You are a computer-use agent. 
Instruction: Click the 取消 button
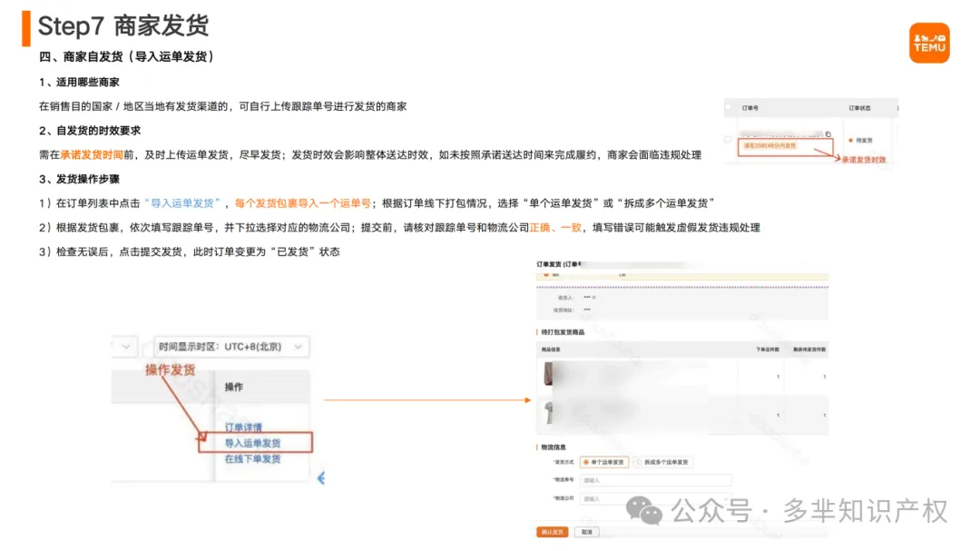(x=586, y=532)
